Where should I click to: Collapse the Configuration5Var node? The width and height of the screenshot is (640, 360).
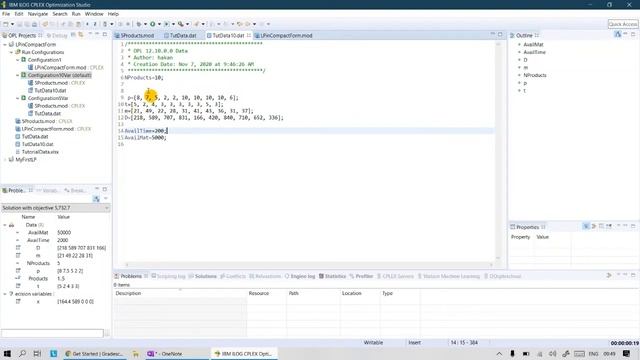click(x=18, y=98)
